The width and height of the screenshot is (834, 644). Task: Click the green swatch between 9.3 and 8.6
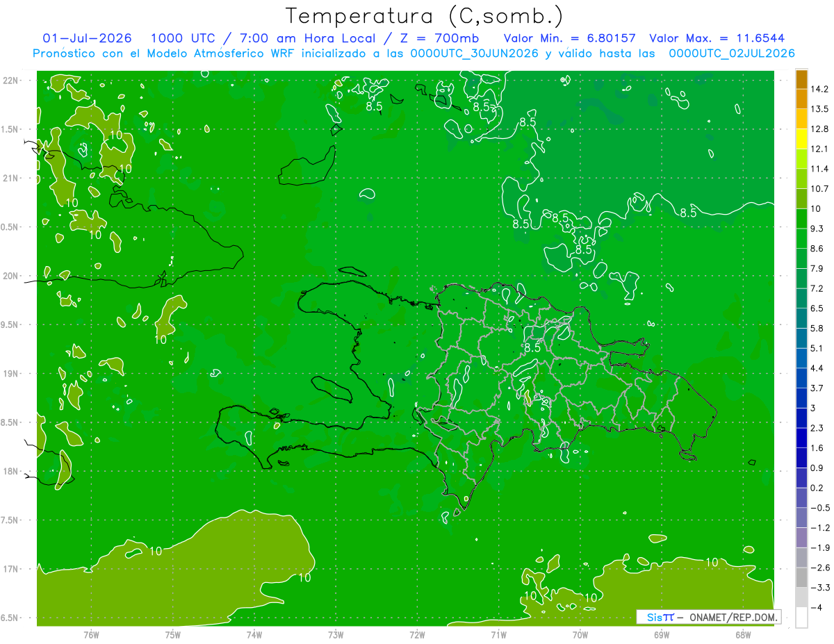tap(801, 238)
